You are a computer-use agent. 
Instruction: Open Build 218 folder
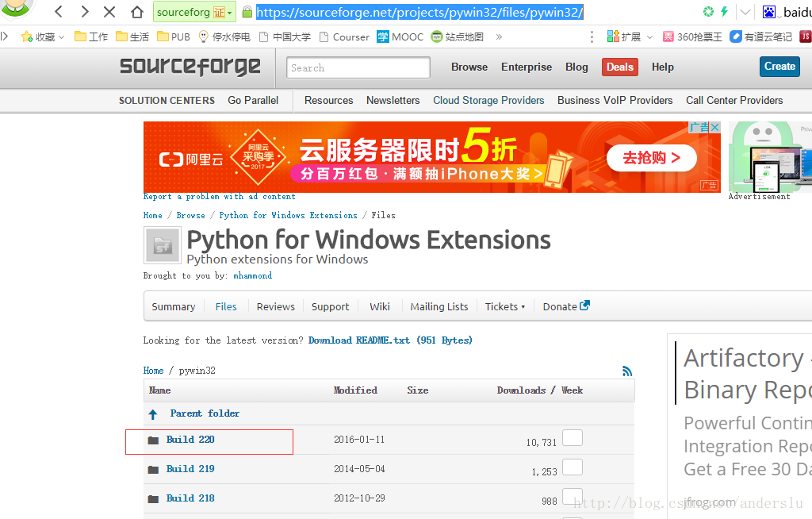pos(190,498)
